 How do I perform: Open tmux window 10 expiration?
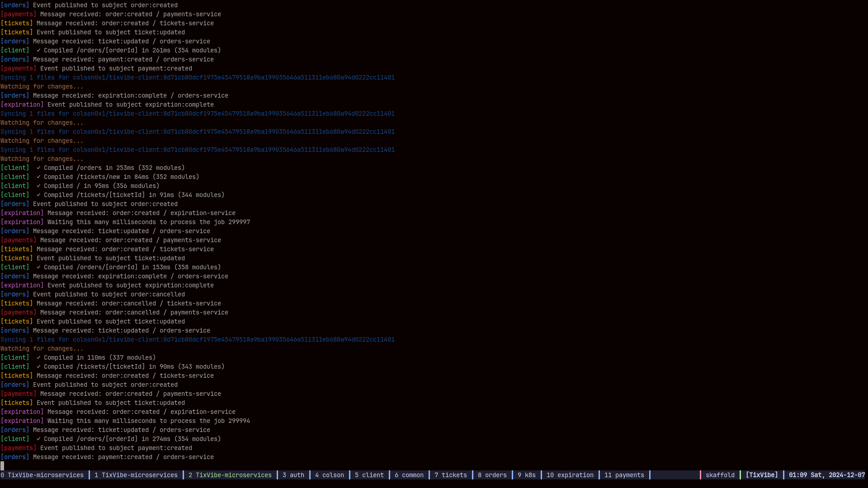(x=570, y=475)
